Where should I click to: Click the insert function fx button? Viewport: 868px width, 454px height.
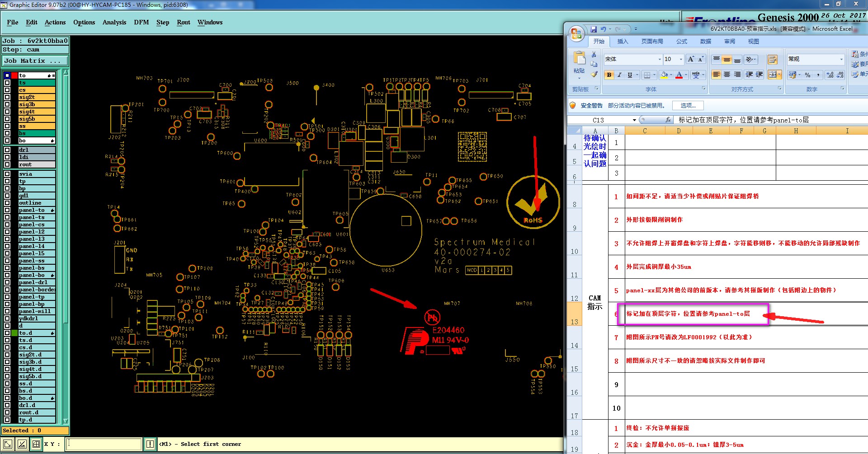tap(668, 120)
